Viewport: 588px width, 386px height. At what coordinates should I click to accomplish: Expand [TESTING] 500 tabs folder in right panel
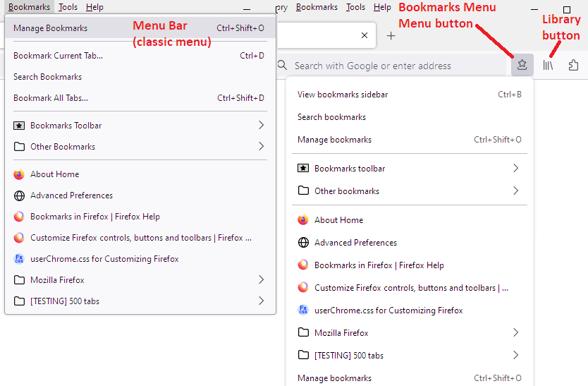tap(515, 355)
